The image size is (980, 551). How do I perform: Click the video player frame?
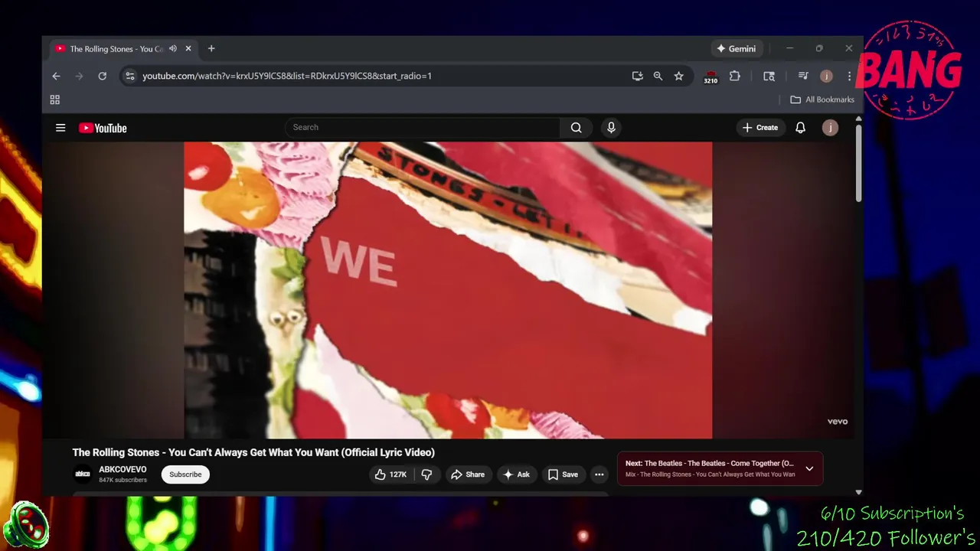tap(448, 290)
